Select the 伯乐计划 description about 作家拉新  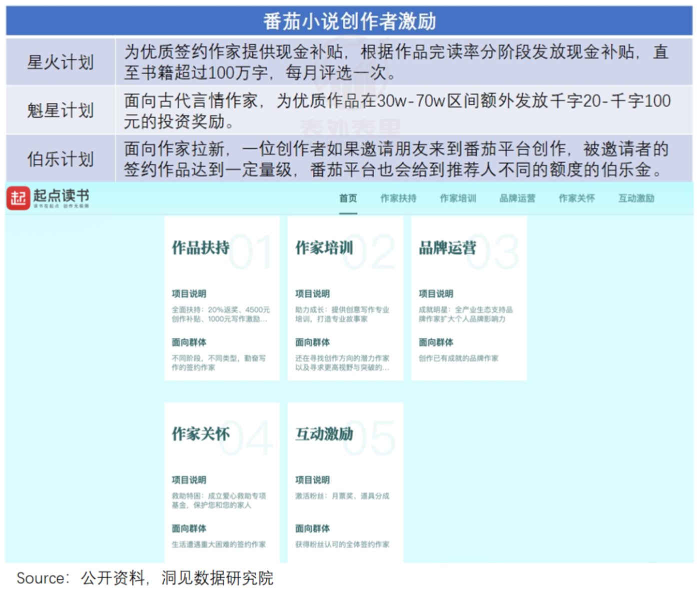[x=396, y=159]
